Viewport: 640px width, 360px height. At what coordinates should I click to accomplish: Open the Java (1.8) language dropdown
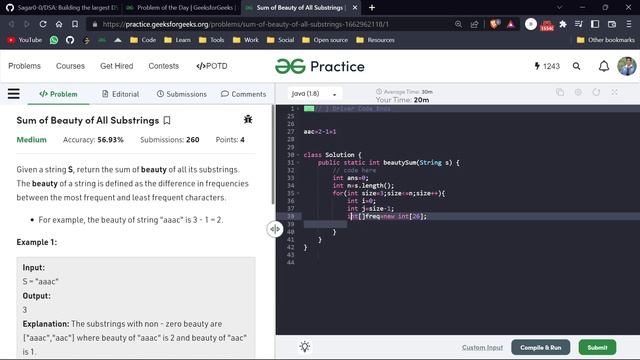(314, 94)
